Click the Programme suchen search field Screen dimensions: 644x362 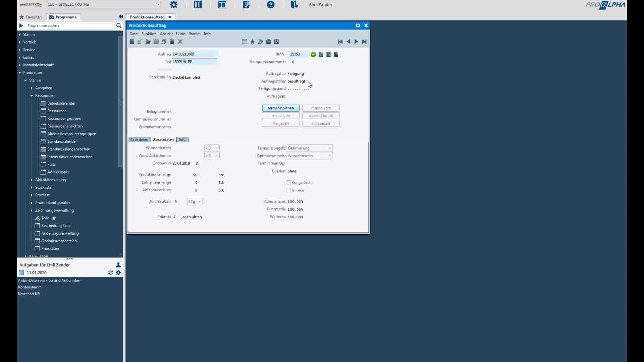[x=70, y=25]
